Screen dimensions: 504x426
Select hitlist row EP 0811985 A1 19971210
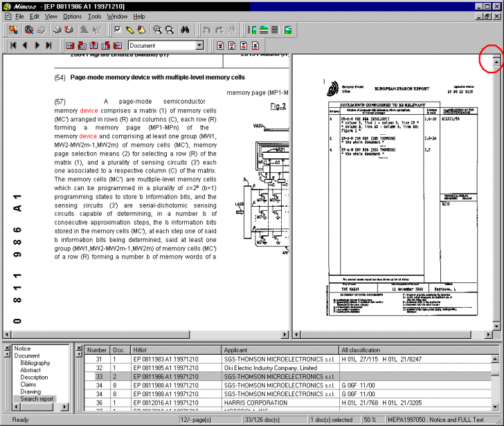pyautogui.click(x=288, y=368)
